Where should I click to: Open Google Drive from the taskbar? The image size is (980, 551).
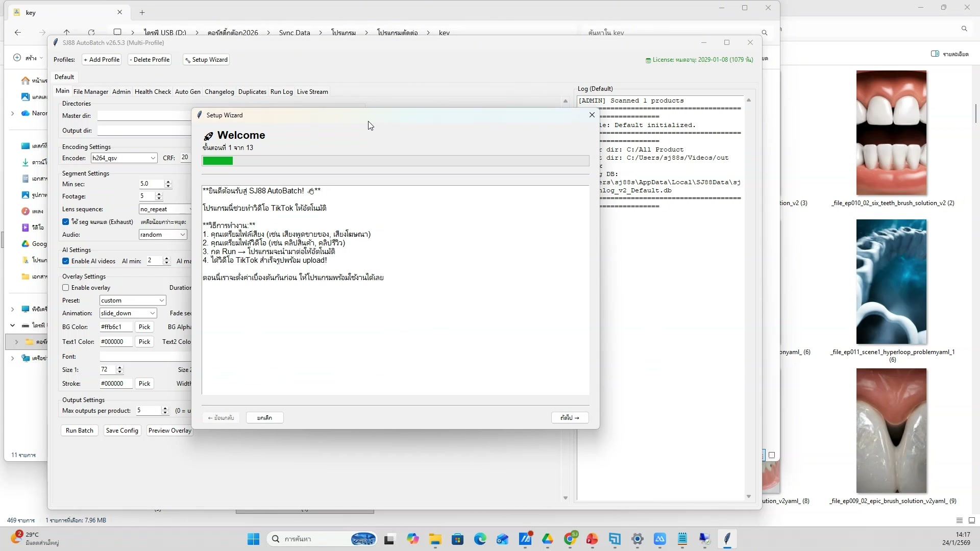click(548, 539)
